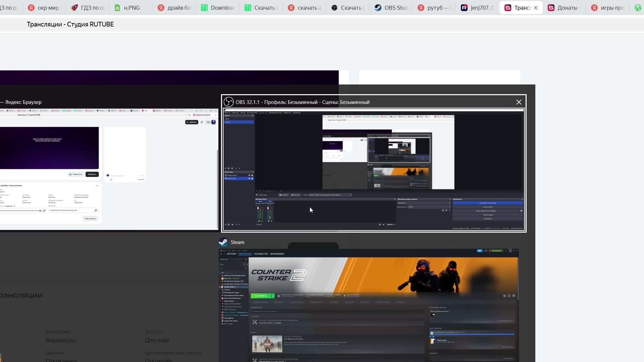This screenshot has height=362, width=644.
Task: Switch to the 'рутуб —' search tab
Action: (x=434, y=8)
